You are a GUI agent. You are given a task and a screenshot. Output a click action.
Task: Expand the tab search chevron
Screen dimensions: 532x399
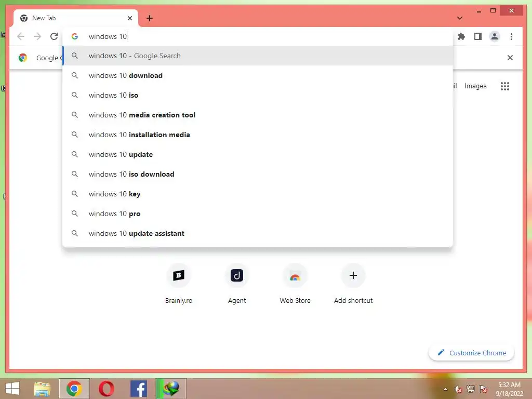459,18
